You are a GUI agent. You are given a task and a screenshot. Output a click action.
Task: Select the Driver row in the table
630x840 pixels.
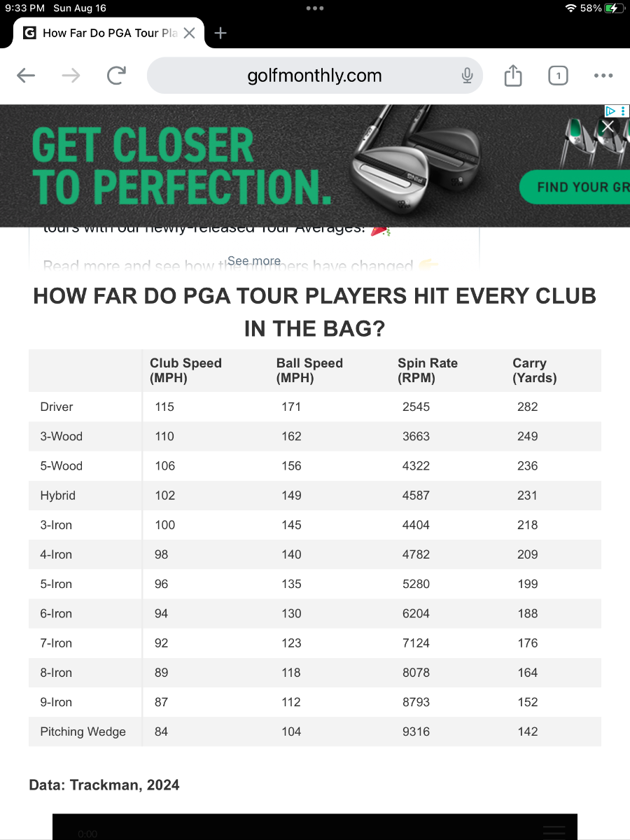click(315, 407)
